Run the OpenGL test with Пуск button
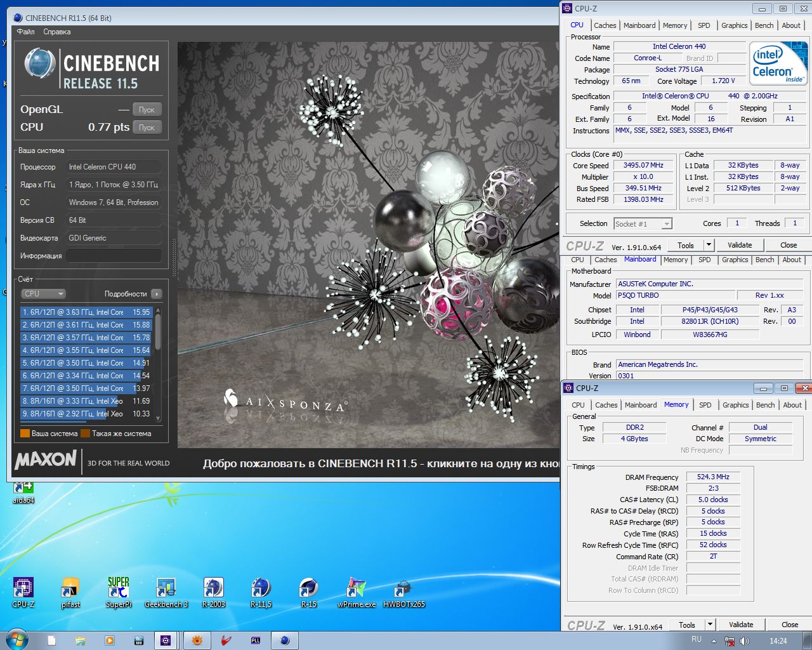The width and height of the screenshot is (812, 650). click(147, 110)
